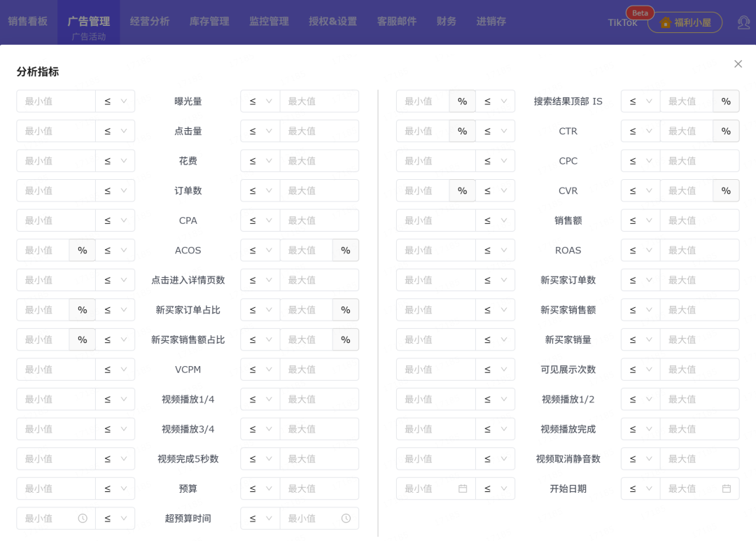Image resolution: width=756 pixels, height=541 pixels.
Task: Open the right operator dropdown for 订单数
Action: pyautogui.click(x=260, y=191)
